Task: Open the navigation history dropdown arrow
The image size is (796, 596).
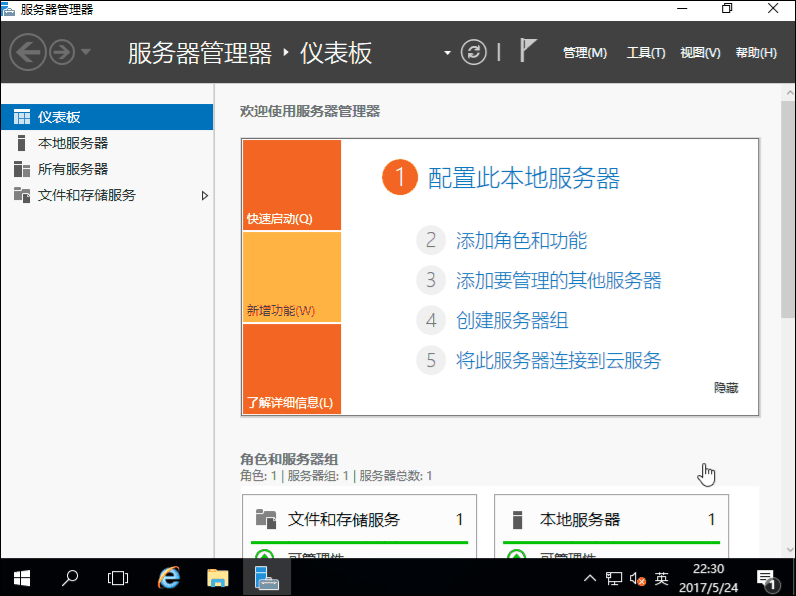Action: pyautogui.click(x=86, y=52)
